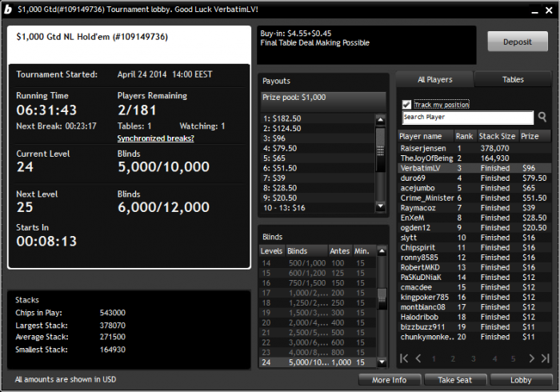Jump to last page of players

coord(546,358)
